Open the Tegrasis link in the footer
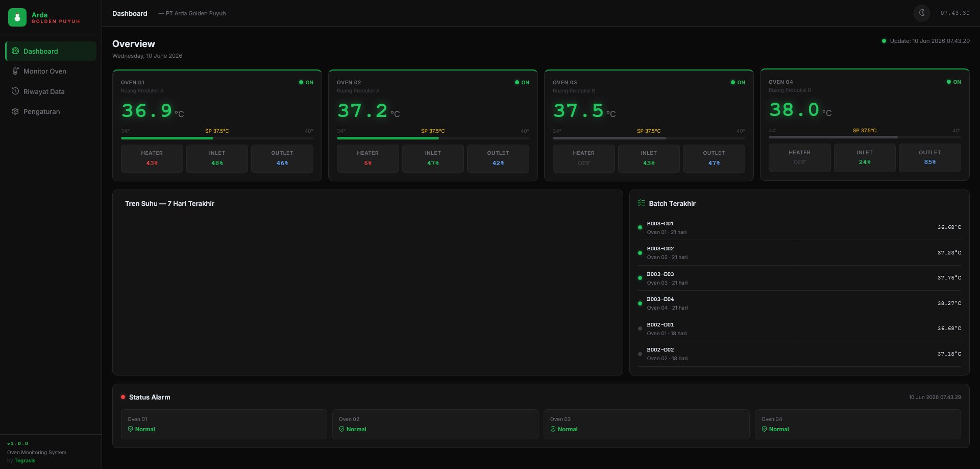The image size is (980, 469). pyautogui.click(x=25, y=460)
